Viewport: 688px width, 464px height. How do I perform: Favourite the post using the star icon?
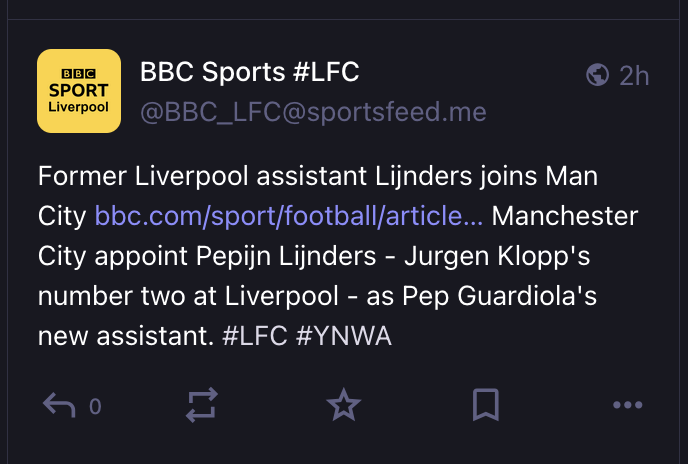(x=344, y=405)
